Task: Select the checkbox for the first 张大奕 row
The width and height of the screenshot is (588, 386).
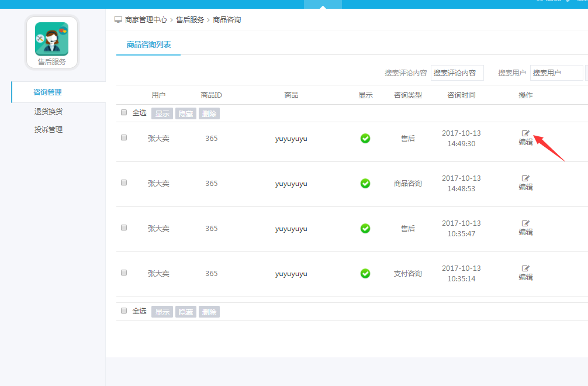Action: click(x=124, y=137)
